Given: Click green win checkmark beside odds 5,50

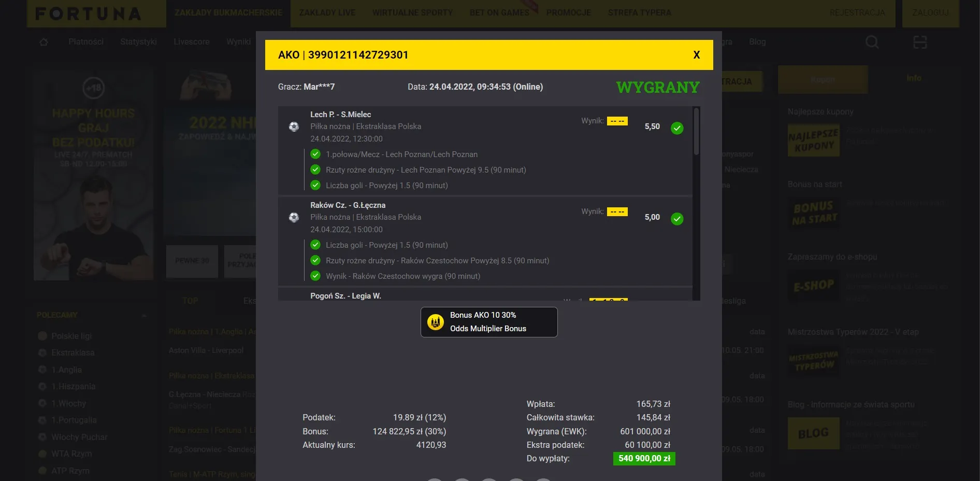Looking at the screenshot, I should pos(677,128).
